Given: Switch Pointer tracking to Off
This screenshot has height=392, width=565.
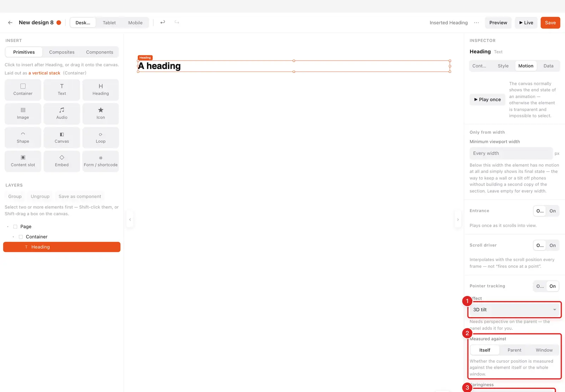Looking at the screenshot, I should [x=540, y=286].
